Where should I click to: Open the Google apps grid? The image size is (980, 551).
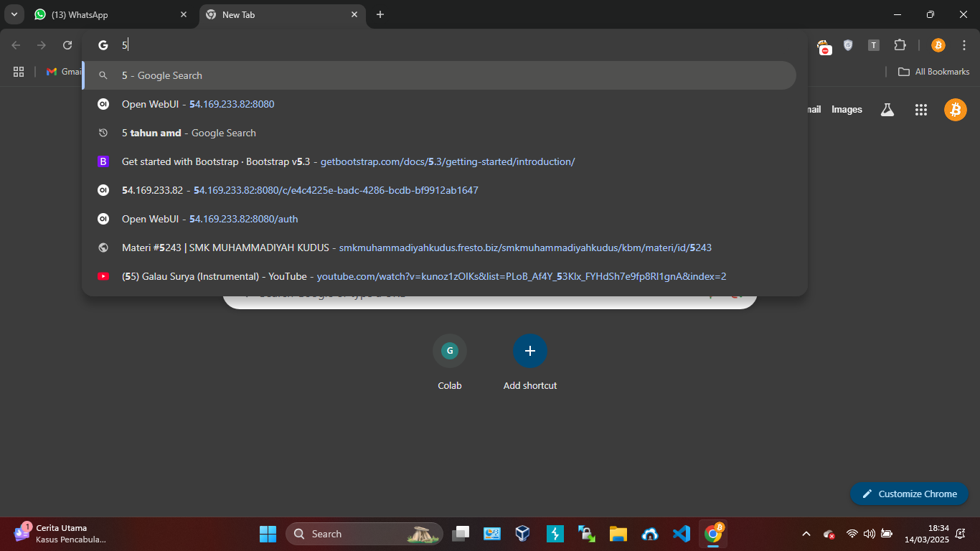coord(921,110)
